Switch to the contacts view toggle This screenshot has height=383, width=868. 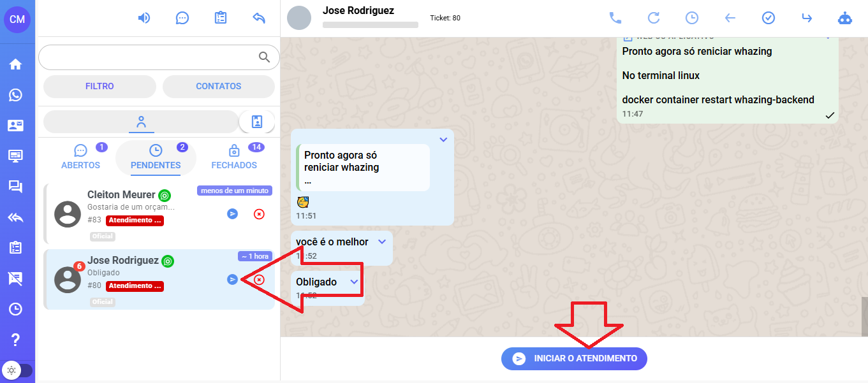tap(257, 121)
